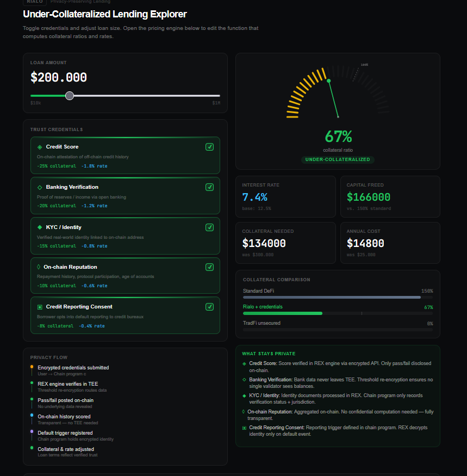
Task: Click Banking Verification icon in What Stays Private
Action: pyautogui.click(x=244, y=380)
